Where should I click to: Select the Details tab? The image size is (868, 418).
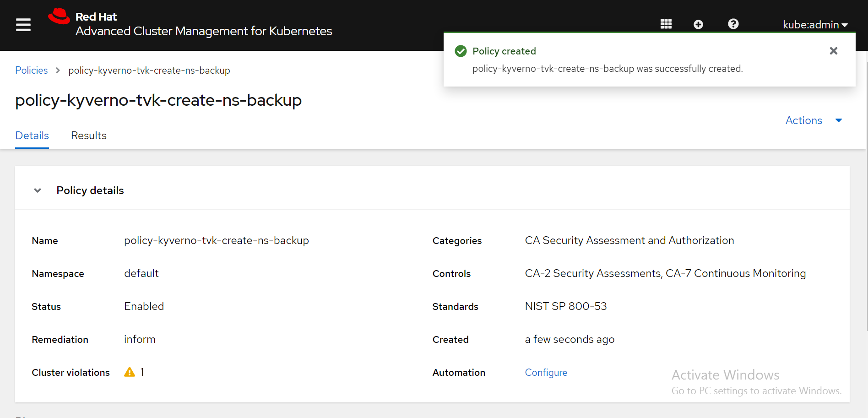click(32, 136)
